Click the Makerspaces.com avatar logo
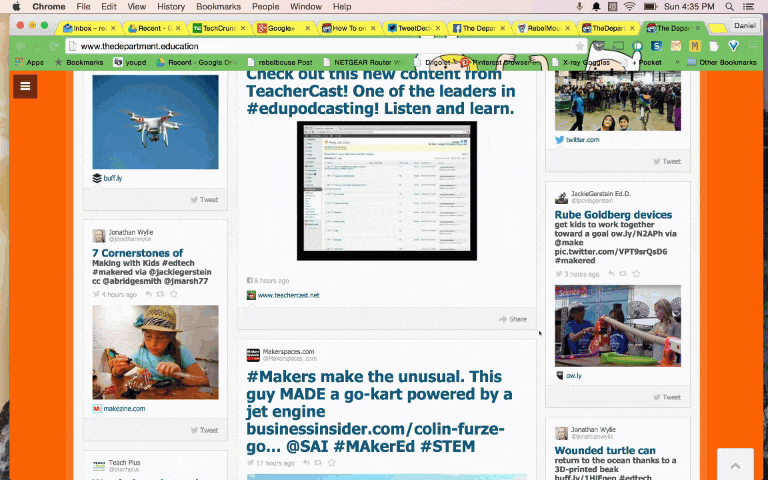The image size is (768, 480). click(253, 355)
